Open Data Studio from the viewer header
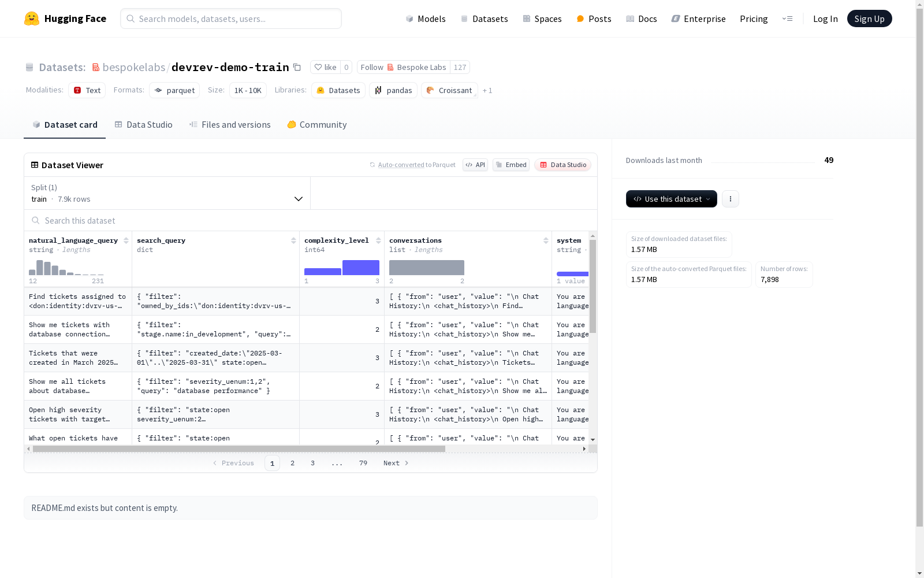The height and width of the screenshot is (578, 924). [563, 165]
